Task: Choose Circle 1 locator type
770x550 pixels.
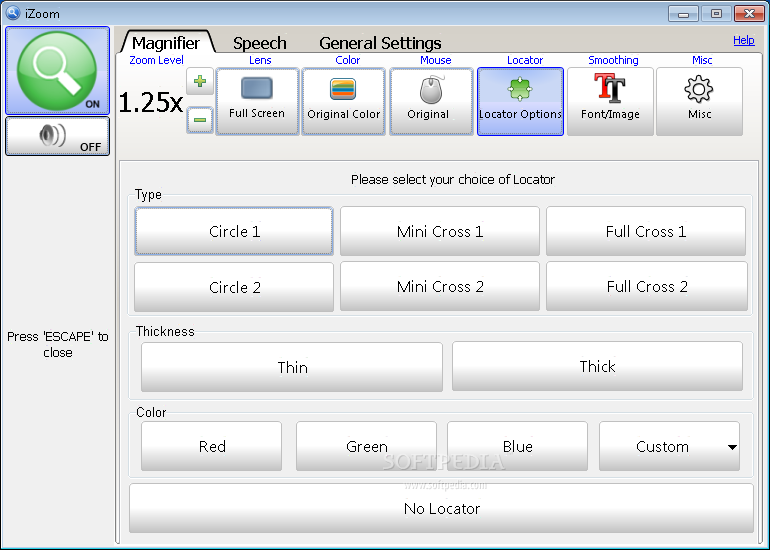Action: 234,231
